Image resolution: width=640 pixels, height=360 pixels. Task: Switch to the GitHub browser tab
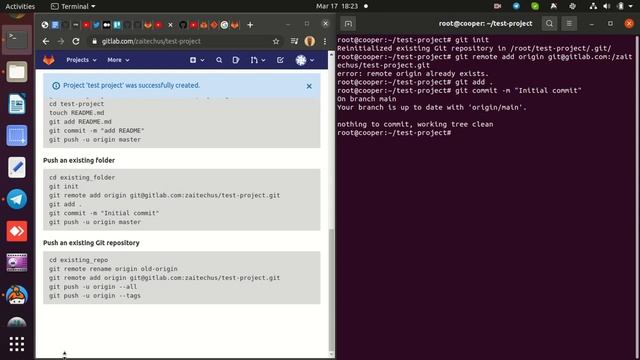(183, 25)
